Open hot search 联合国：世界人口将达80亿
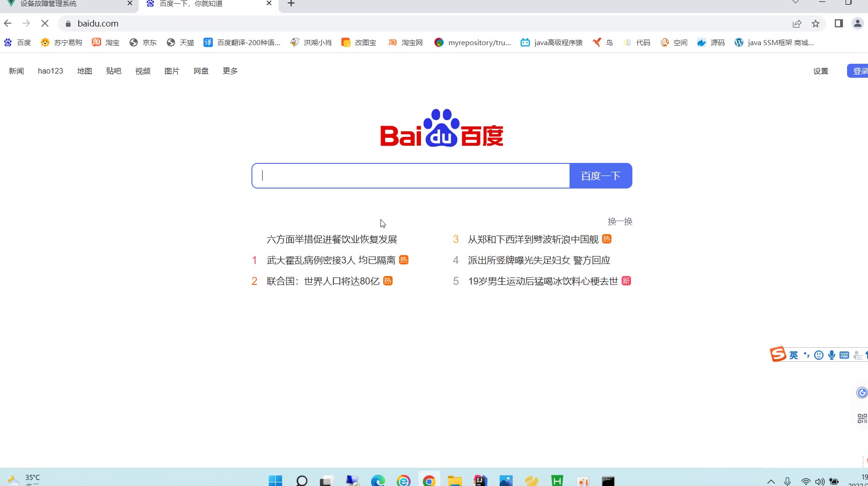This screenshot has width=868, height=486. (x=323, y=281)
